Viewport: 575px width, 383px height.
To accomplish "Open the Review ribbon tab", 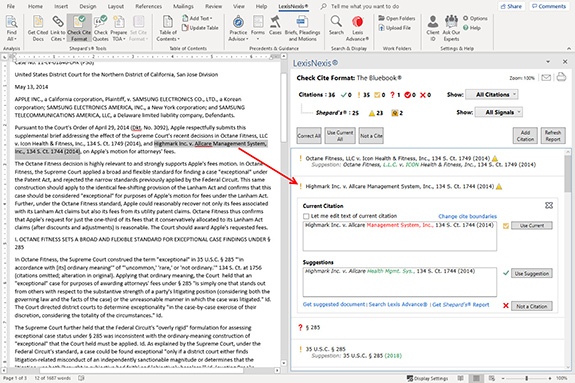I will [x=213, y=6].
